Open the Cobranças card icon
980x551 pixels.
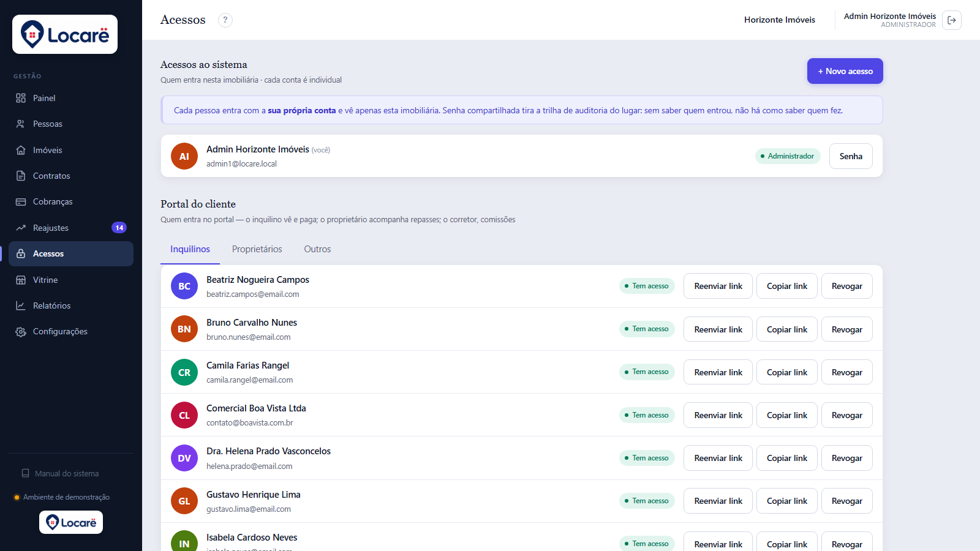21,201
